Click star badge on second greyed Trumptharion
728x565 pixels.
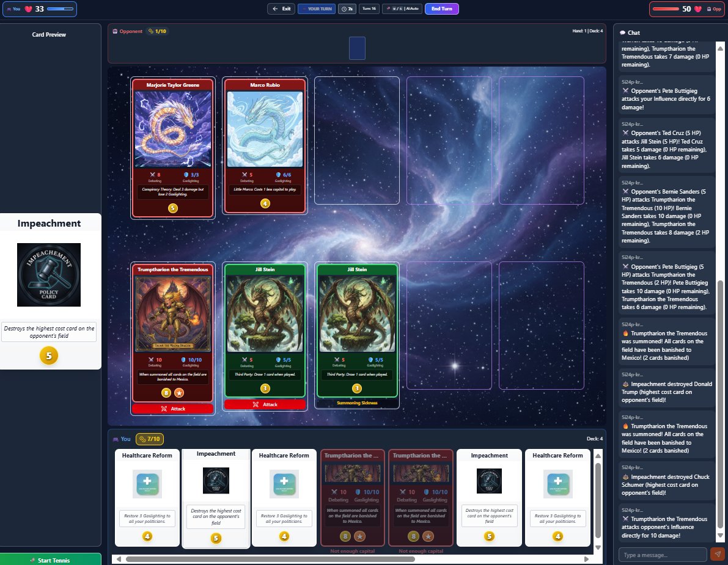point(428,536)
